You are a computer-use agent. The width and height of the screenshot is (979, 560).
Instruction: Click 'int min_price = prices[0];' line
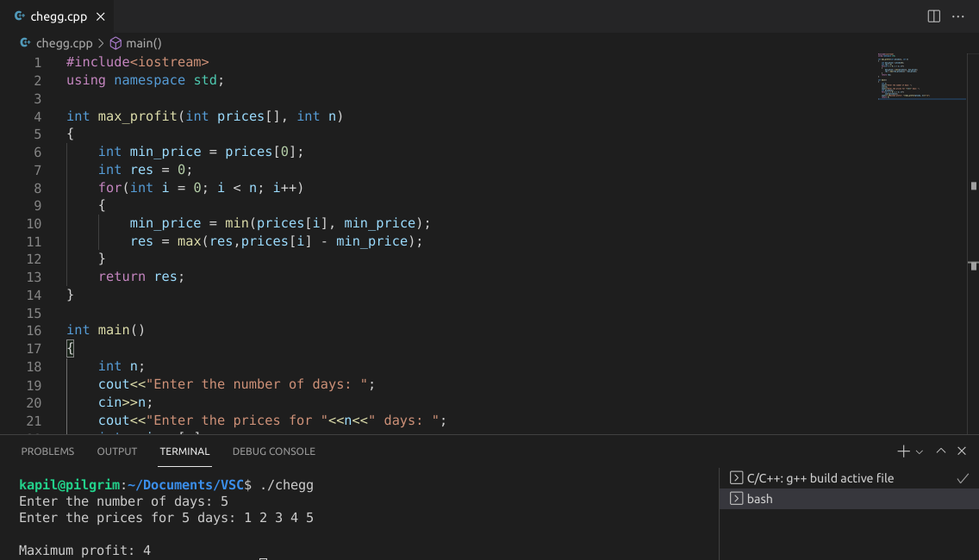click(x=201, y=152)
